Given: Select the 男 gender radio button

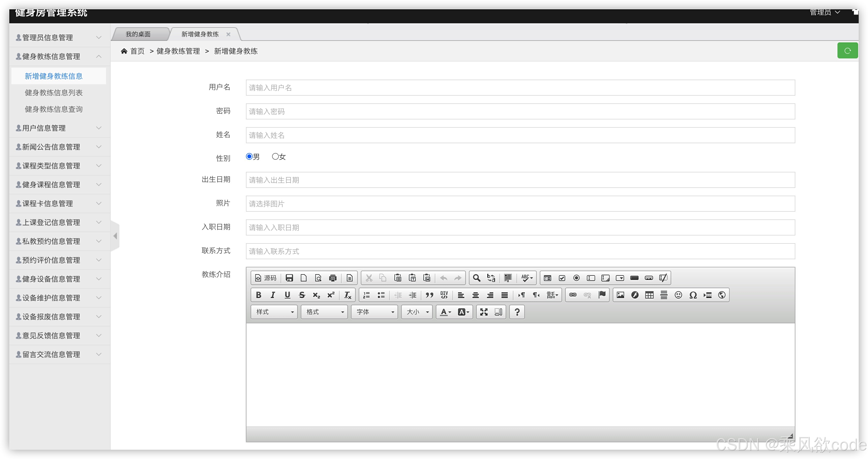Looking at the screenshot, I should point(249,156).
